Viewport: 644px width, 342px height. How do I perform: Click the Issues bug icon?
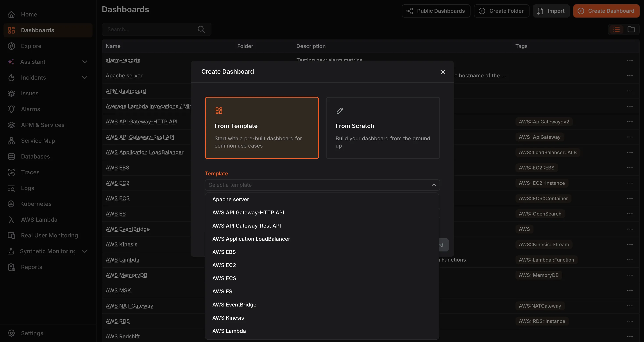(11, 93)
